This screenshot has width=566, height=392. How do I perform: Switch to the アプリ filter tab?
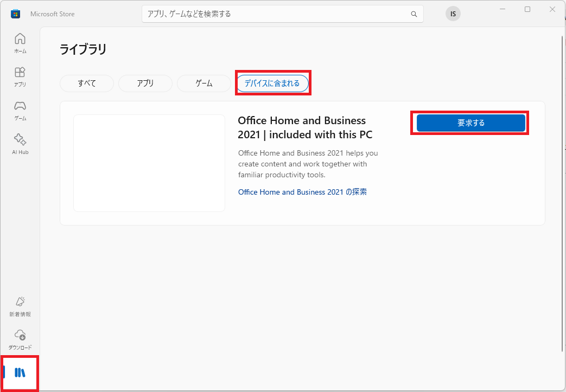tap(145, 83)
